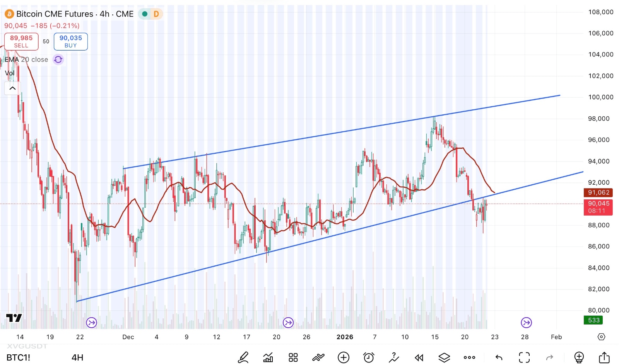Open the 4H interval selector
Image resolution: width=619 pixels, height=364 pixels.
click(x=77, y=357)
